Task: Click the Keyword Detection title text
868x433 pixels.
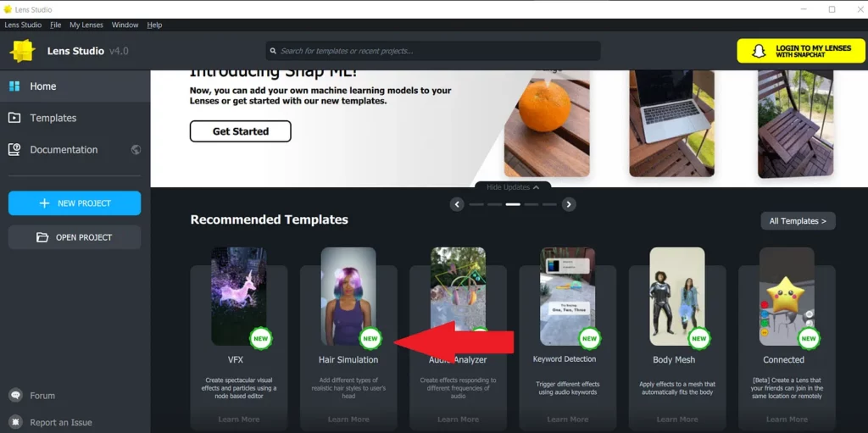Action: click(565, 359)
